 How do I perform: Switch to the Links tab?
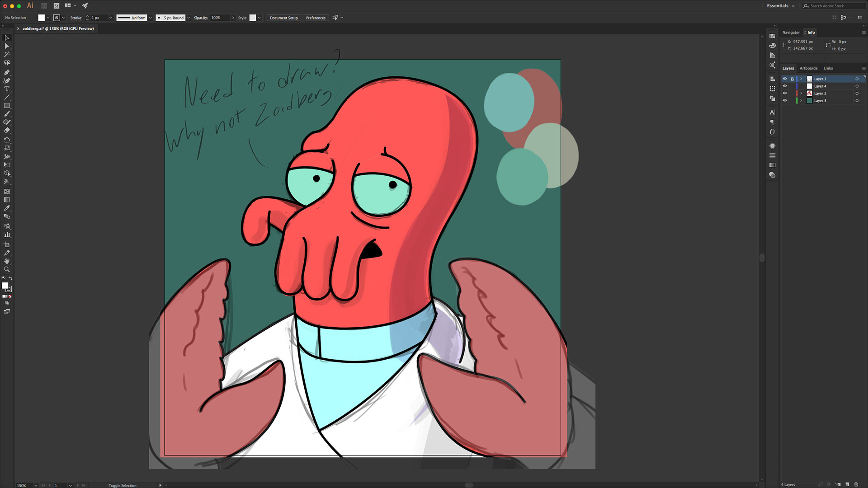click(828, 68)
